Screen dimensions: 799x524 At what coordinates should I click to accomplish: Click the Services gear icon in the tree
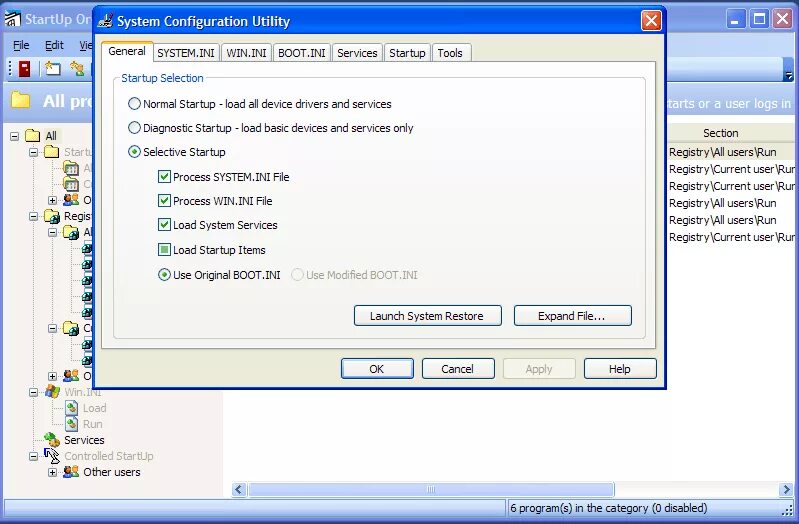[51, 439]
